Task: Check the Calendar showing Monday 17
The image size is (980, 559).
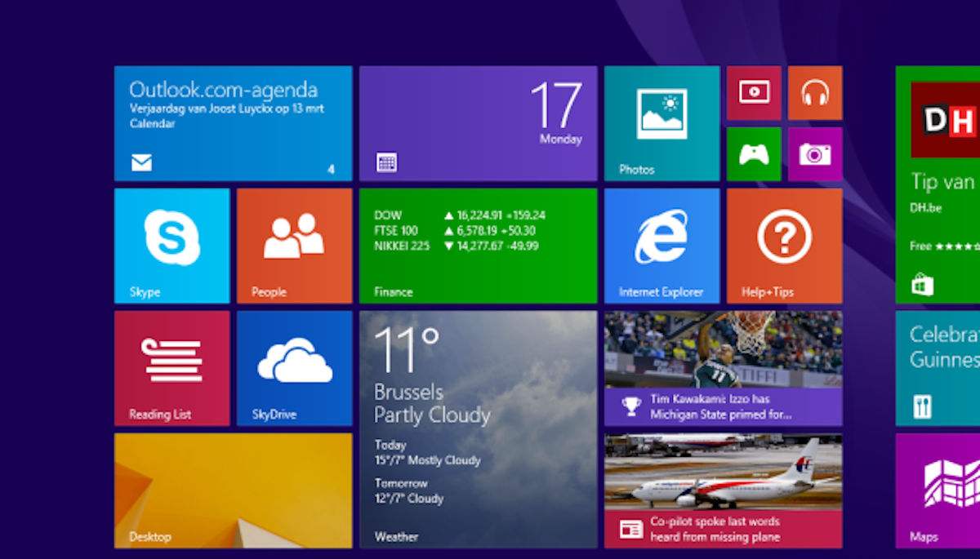Action: point(478,123)
